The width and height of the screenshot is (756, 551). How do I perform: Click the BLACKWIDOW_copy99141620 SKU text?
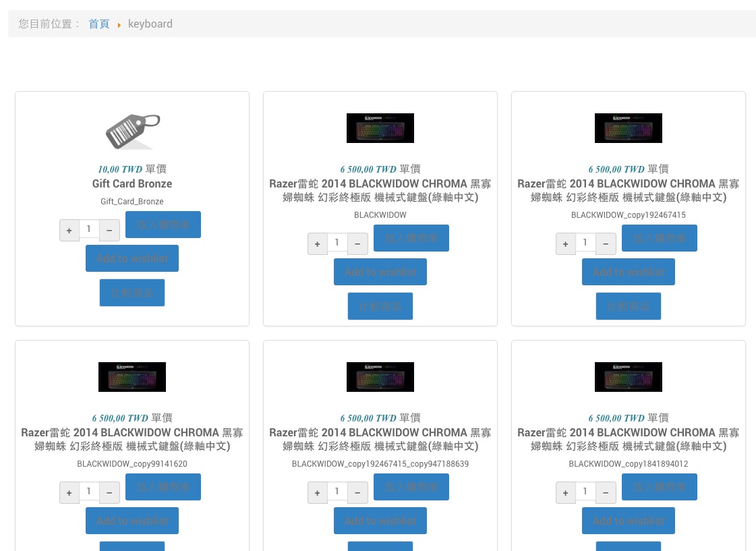coord(132,464)
